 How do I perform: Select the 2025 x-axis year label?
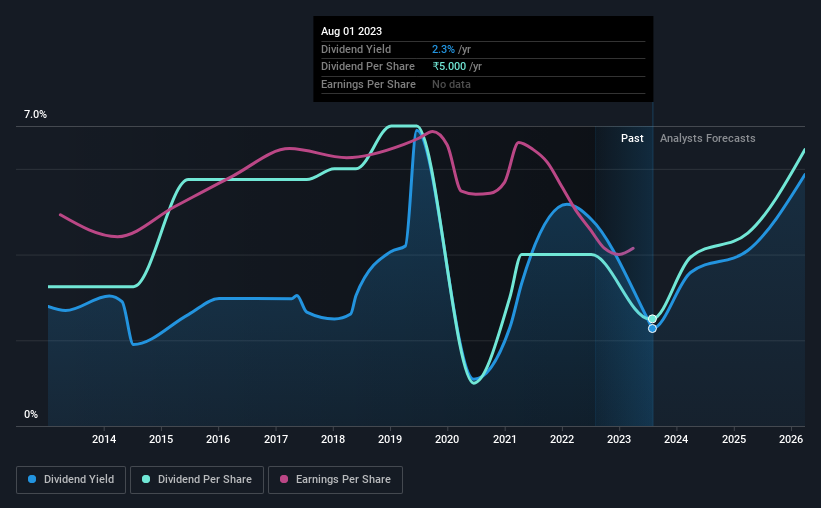(x=734, y=439)
